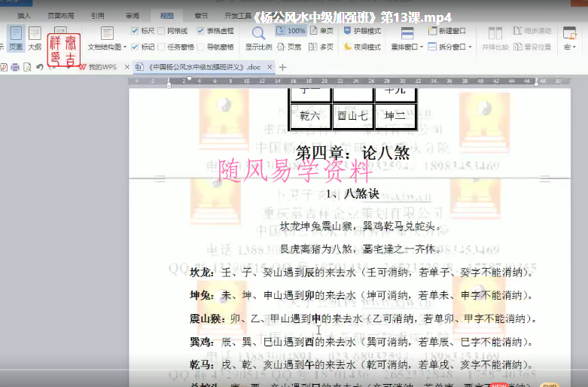Viewport: 588px width, 387px height.
Task: Click the export PDF icon
Action: pos(4,67)
